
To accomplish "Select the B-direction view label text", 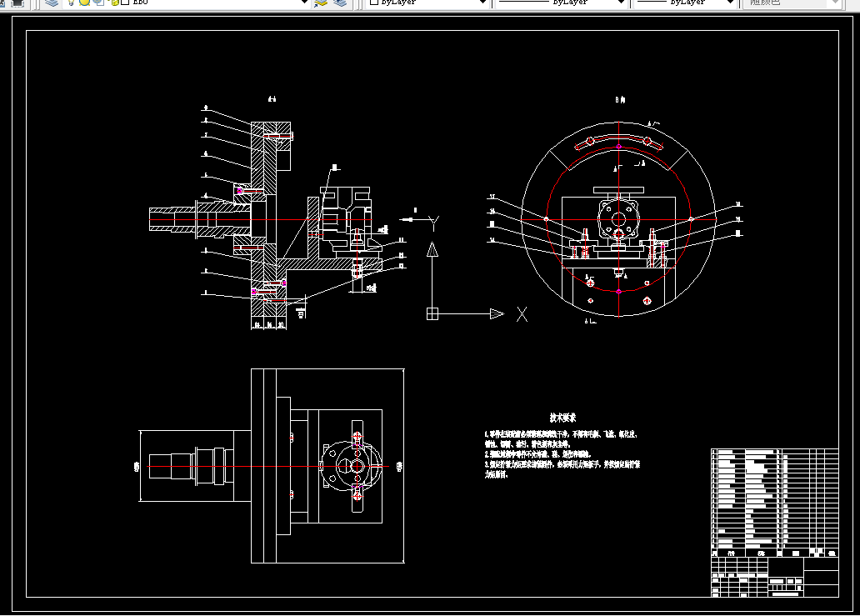I will [620, 100].
